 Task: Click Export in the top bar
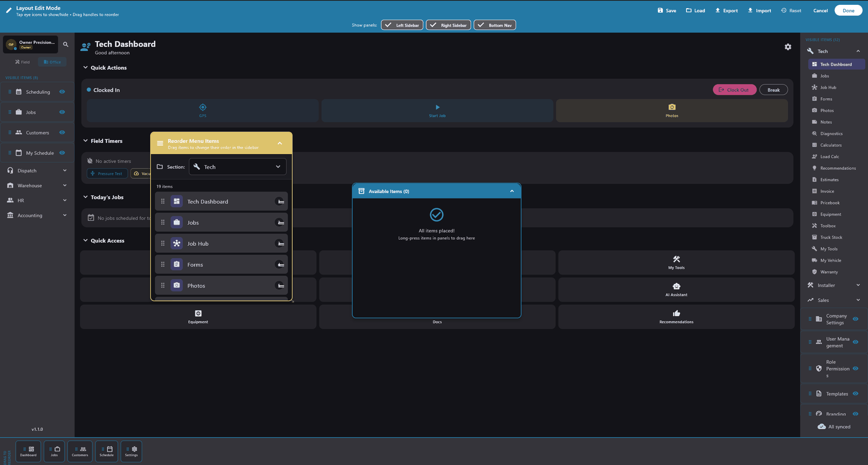point(726,10)
